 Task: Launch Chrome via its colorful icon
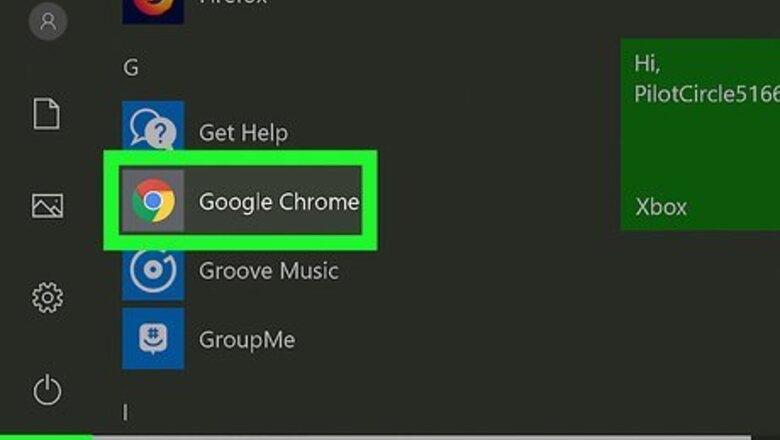pos(153,200)
